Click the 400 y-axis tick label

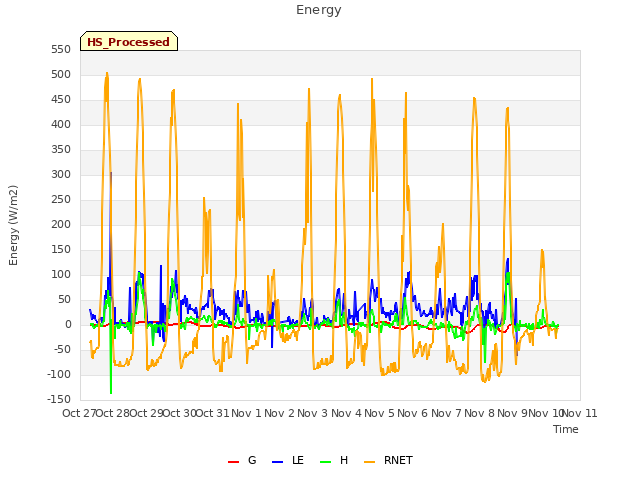coord(61,124)
